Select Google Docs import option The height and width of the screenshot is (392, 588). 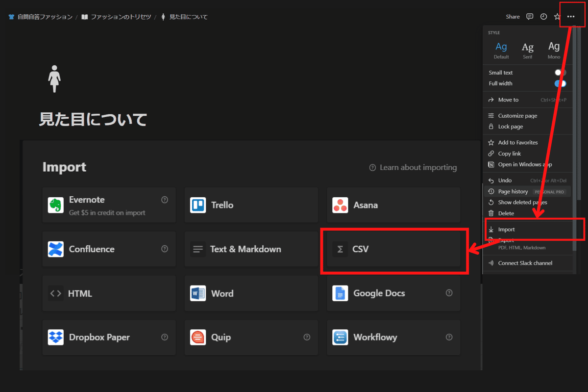point(393,293)
